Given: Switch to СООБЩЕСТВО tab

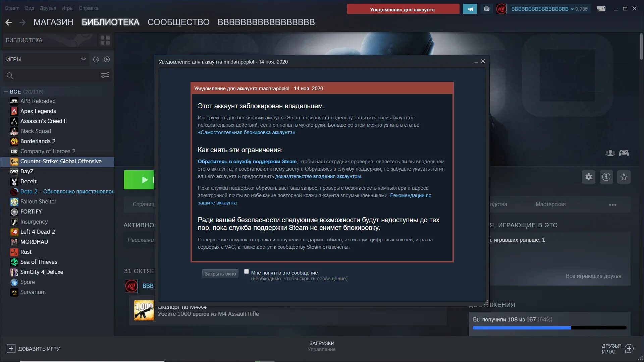Looking at the screenshot, I should tap(178, 22).
